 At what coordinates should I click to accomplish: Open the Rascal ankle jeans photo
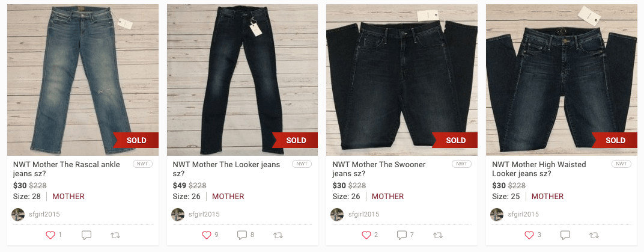(83, 80)
